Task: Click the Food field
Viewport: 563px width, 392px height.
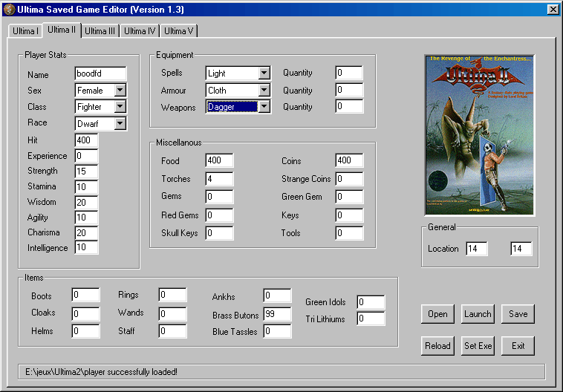Action: coord(219,160)
